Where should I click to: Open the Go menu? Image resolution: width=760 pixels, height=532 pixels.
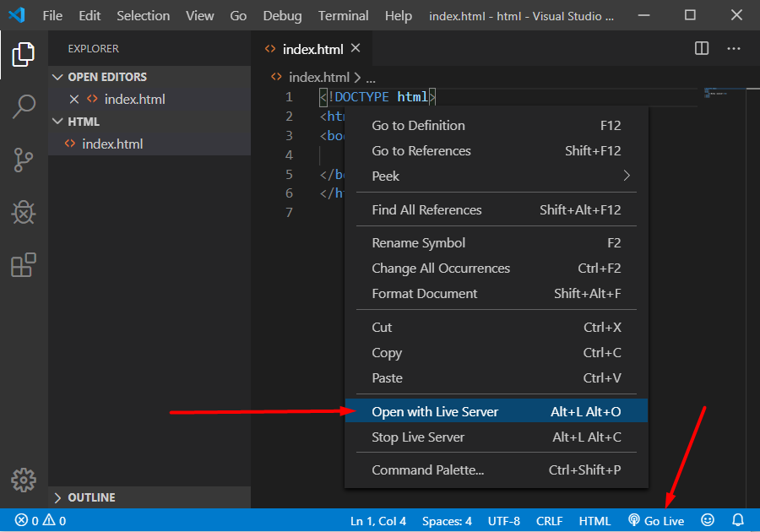coord(238,16)
